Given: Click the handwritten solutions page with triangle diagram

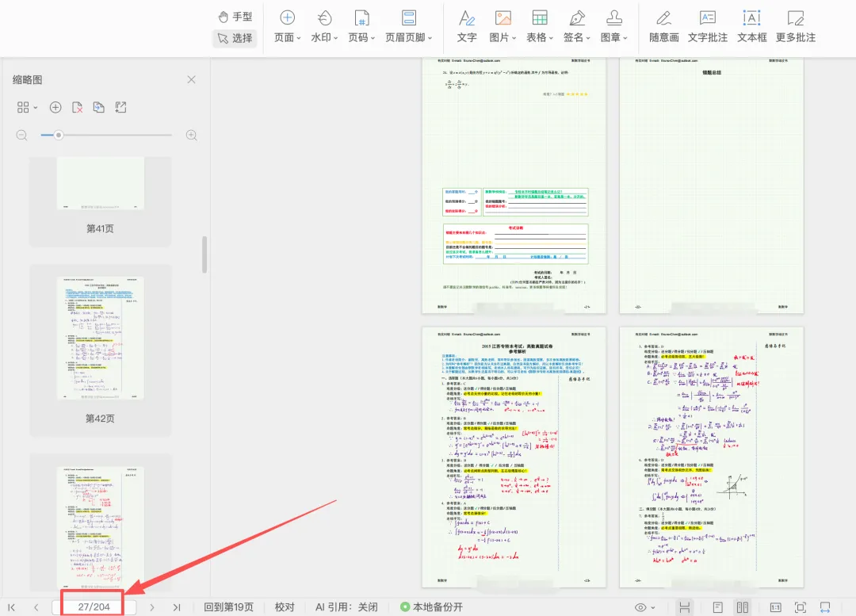Looking at the screenshot, I should [711, 457].
